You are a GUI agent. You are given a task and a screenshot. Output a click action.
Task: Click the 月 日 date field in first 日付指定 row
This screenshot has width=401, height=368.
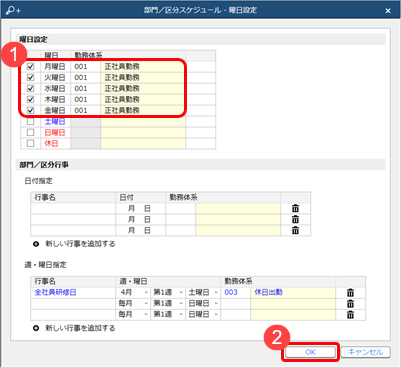[140, 209]
